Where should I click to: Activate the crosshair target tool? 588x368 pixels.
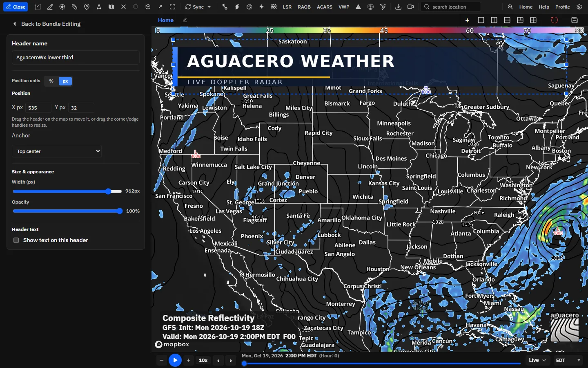tap(62, 7)
